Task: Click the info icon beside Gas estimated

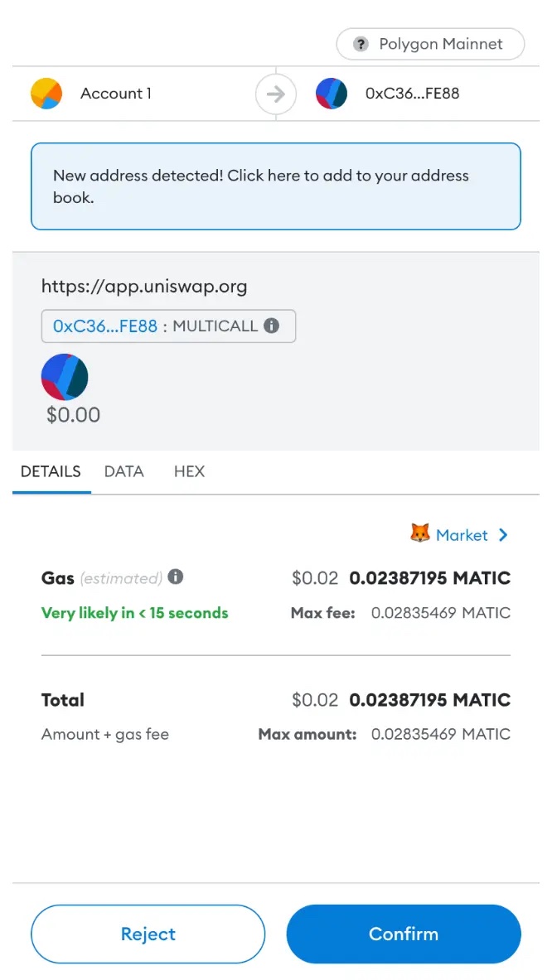Action: click(175, 577)
